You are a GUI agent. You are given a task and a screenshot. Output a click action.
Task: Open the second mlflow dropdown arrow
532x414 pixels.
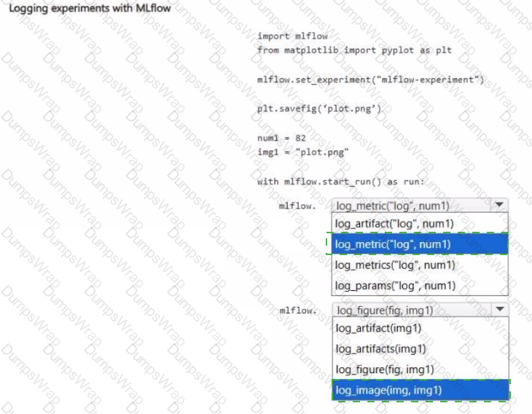click(499, 310)
